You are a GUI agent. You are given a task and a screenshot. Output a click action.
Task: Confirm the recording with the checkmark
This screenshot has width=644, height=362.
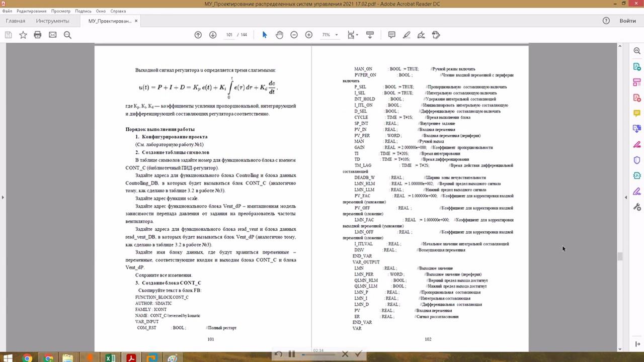click(x=359, y=354)
